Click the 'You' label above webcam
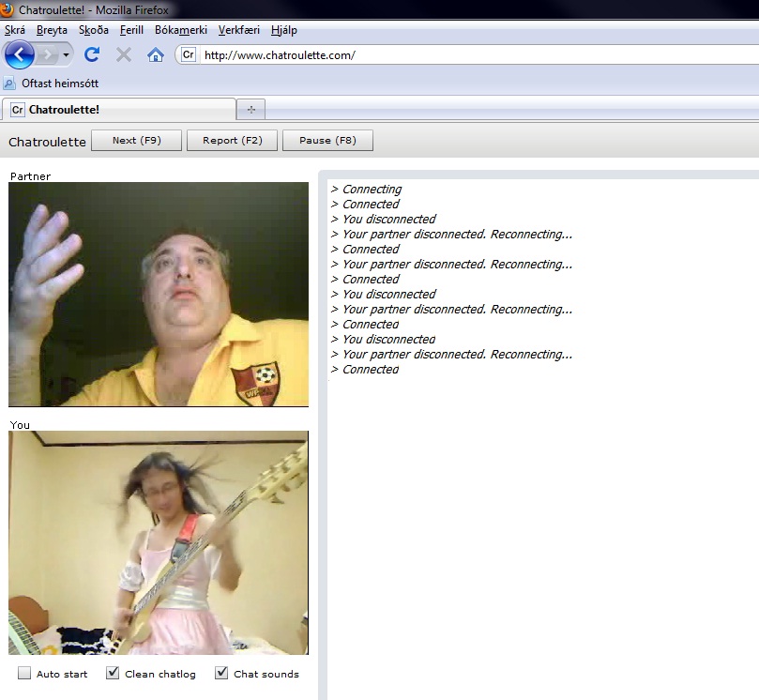759x700 pixels. click(20, 425)
